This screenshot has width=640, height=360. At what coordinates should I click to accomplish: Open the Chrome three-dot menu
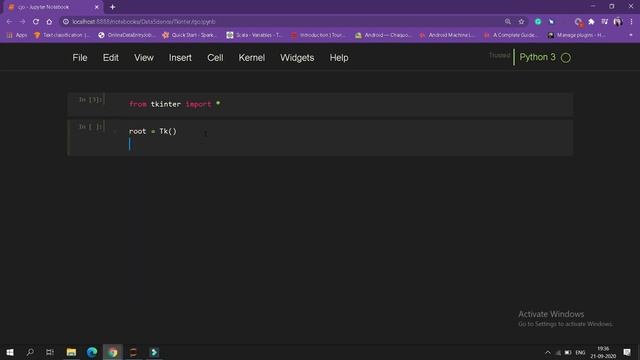(x=631, y=22)
